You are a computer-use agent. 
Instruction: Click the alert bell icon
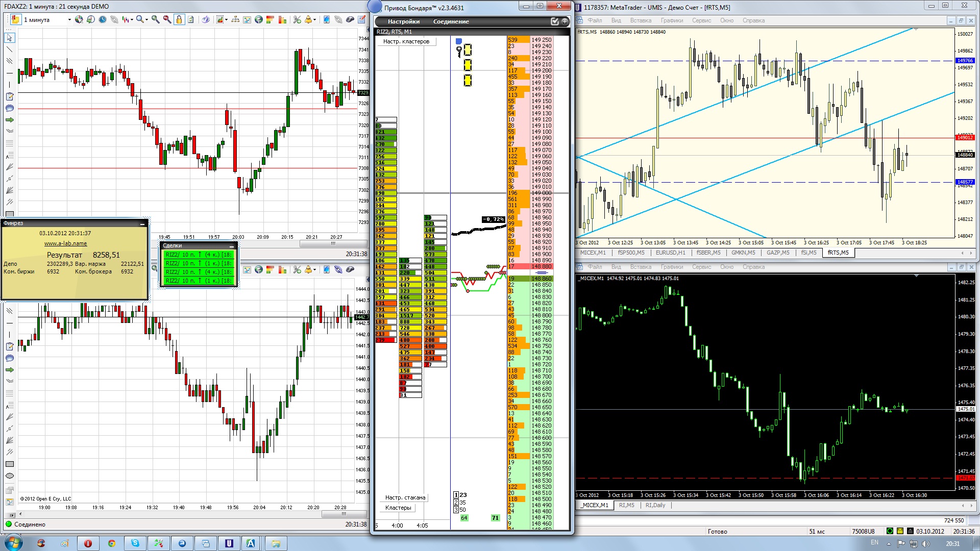[308, 19]
